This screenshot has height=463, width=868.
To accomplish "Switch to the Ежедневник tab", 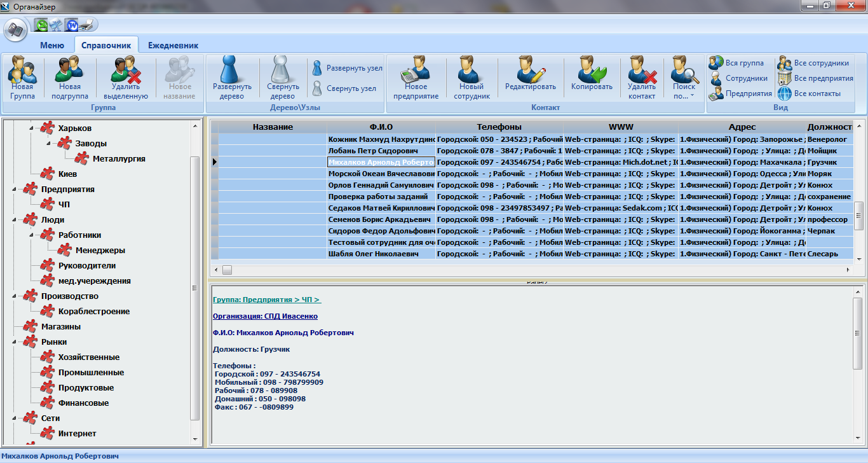I will point(173,45).
